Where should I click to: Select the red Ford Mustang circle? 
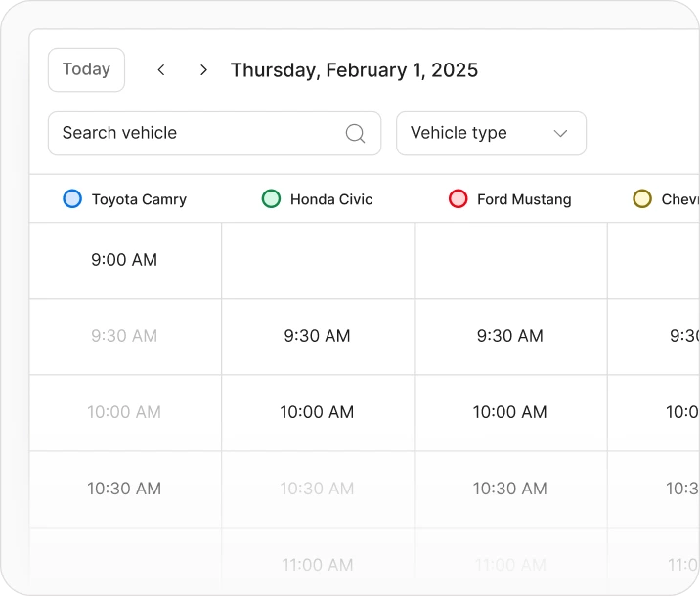(459, 198)
